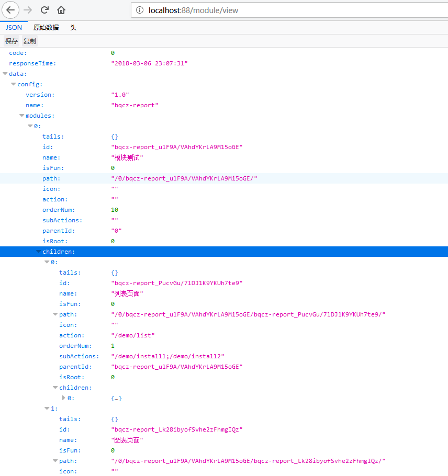Collapse the modules node

[x=21, y=116]
